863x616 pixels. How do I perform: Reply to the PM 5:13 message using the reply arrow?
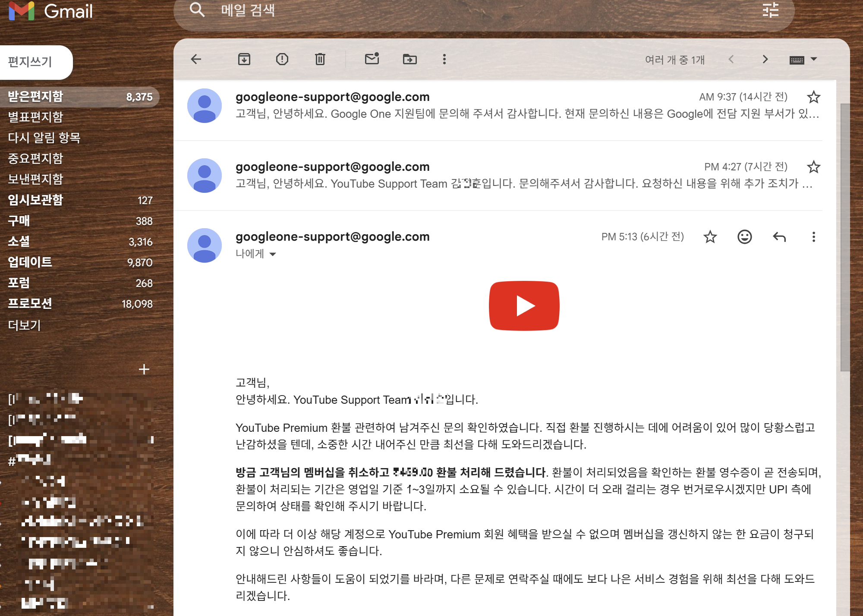(779, 237)
